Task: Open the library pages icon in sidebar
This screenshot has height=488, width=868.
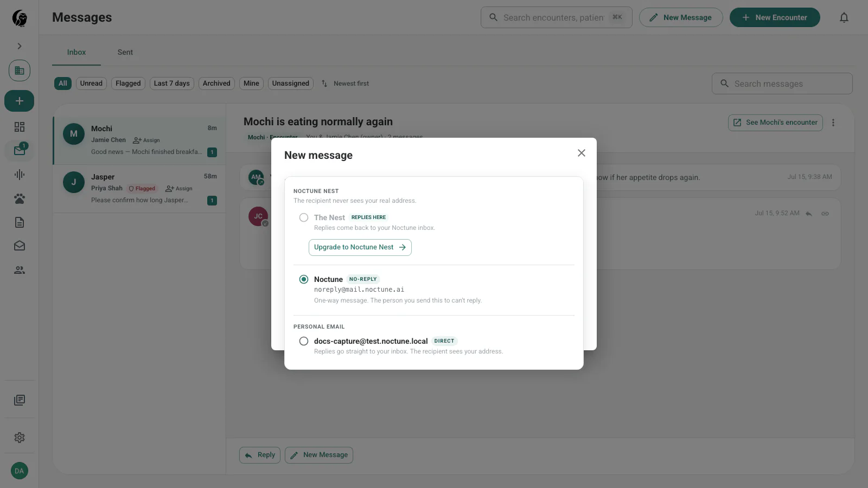Action: pos(20,400)
